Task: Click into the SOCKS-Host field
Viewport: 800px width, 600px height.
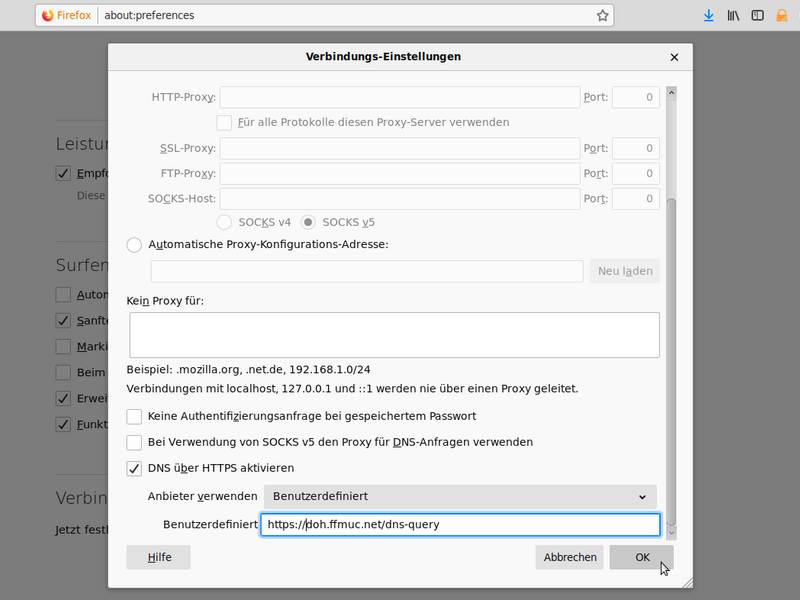Action: [399, 198]
